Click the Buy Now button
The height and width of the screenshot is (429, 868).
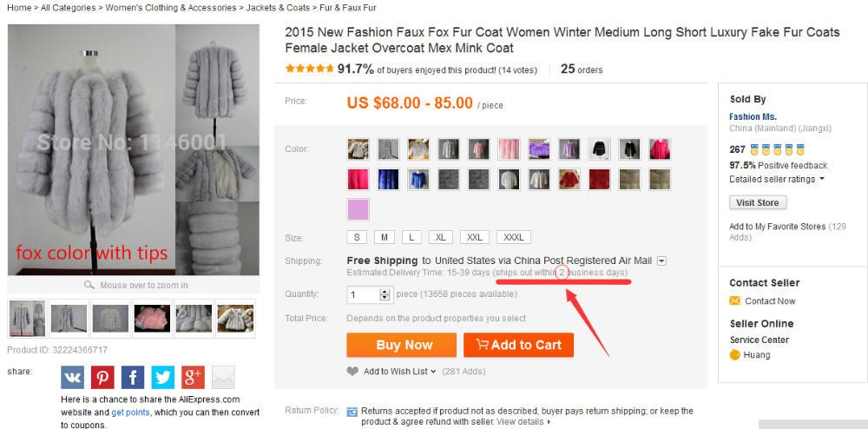pos(404,345)
